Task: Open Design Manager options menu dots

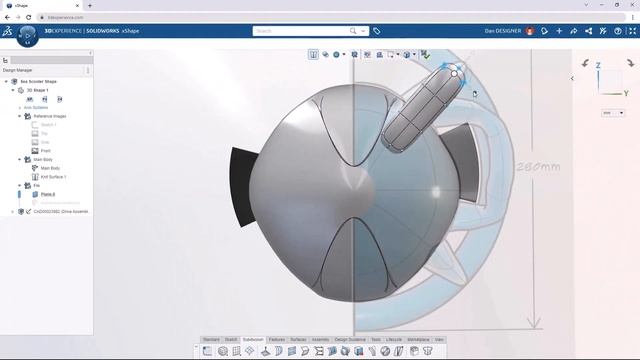Action: click(88, 70)
